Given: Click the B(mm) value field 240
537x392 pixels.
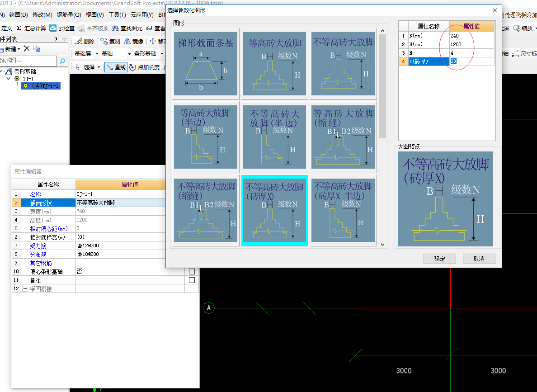Looking at the screenshot, I should pos(471,36).
